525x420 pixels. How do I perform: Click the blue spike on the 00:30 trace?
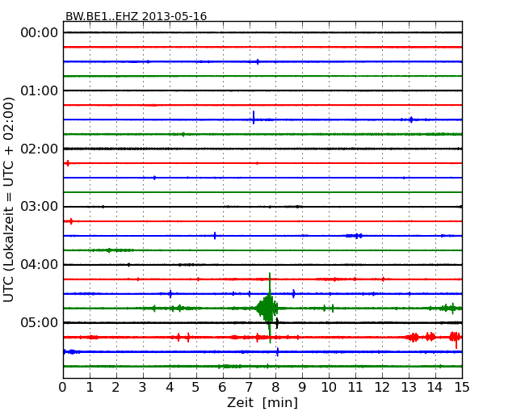pyautogui.click(x=258, y=61)
